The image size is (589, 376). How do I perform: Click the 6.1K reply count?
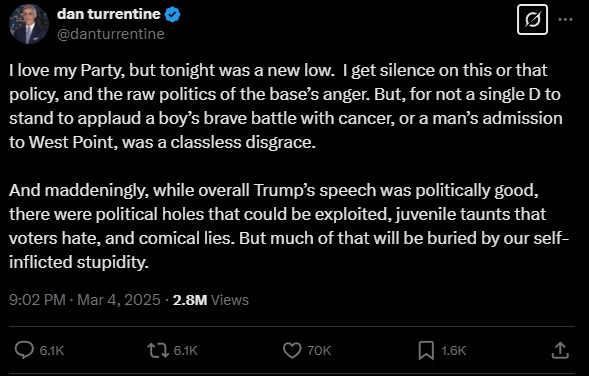[x=52, y=350]
